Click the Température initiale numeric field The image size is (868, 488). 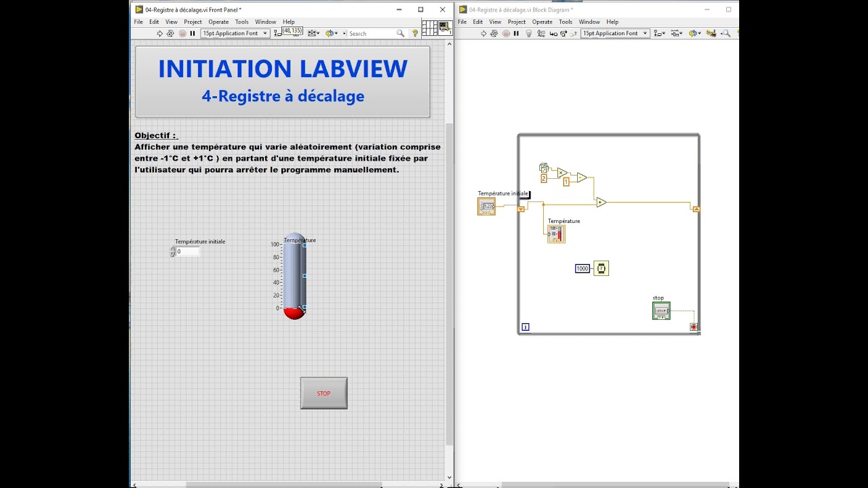point(188,251)
